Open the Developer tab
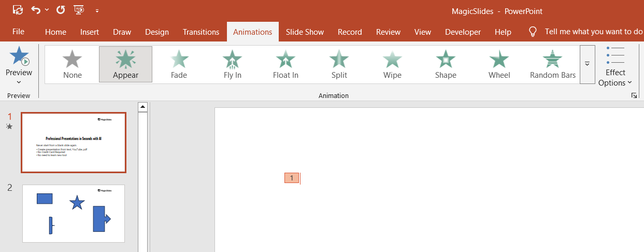The width and height of the screenshot is (644, 252). tap(463, 32)
